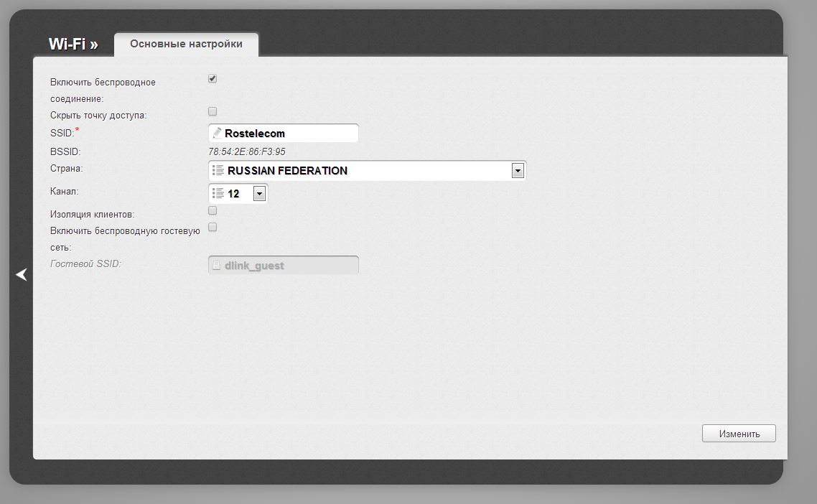This screenshot has height=504, width=817.
Task: Click the Страна: label
Action: pyautogui.click(x=67, y=168)
